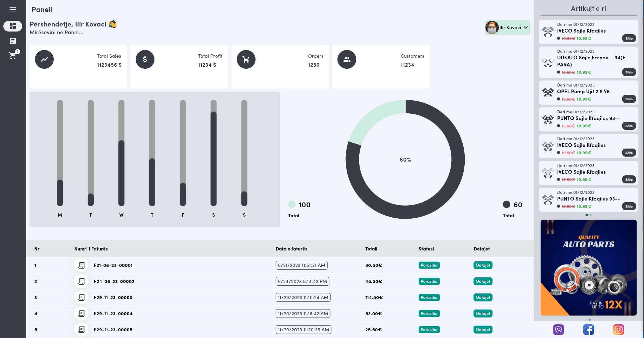Click the Quality Auto Parts banner

[x=588, y=268]
